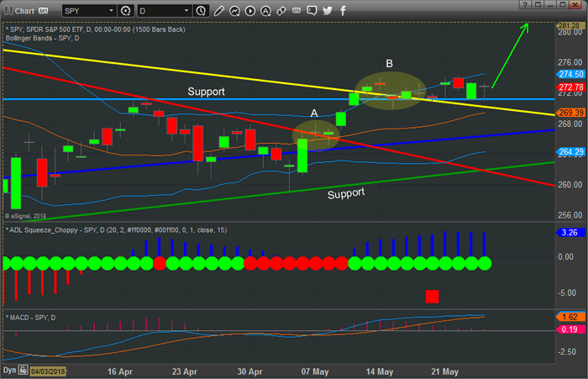The image size is (588, 379).
Task: Click the bar replay play icon
Action: point(250,11)
